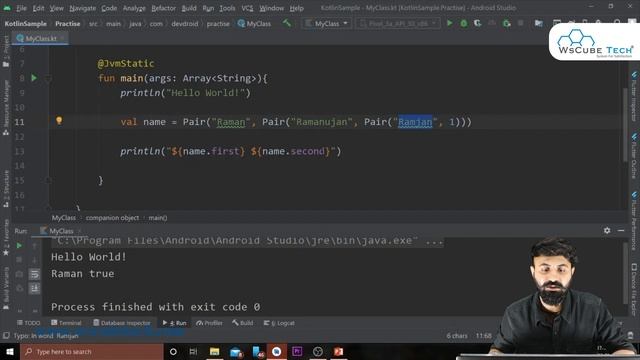The image size is (640, 360).
Task: Click the run gutter icon next to main
Action: coord(34,78)
